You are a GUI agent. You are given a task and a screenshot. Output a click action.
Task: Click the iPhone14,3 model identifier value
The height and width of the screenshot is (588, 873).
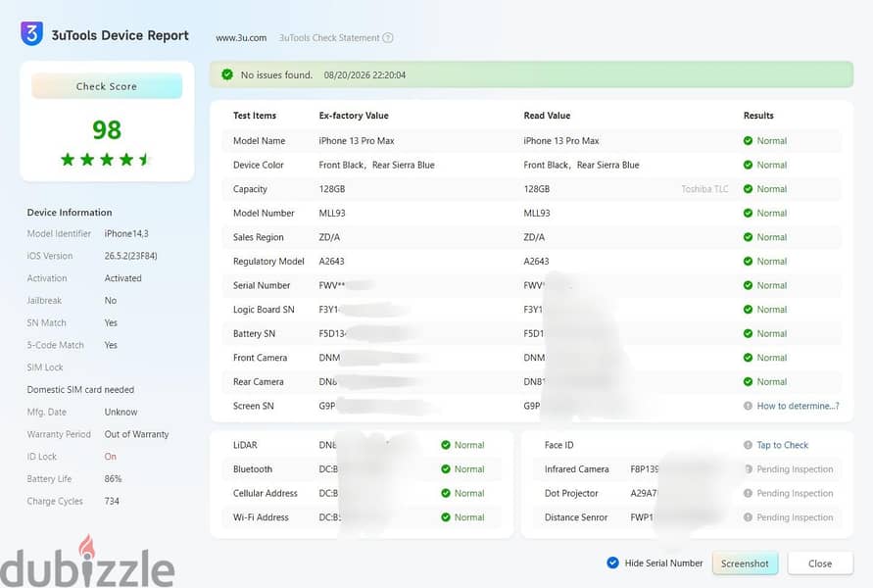[126, 234]
